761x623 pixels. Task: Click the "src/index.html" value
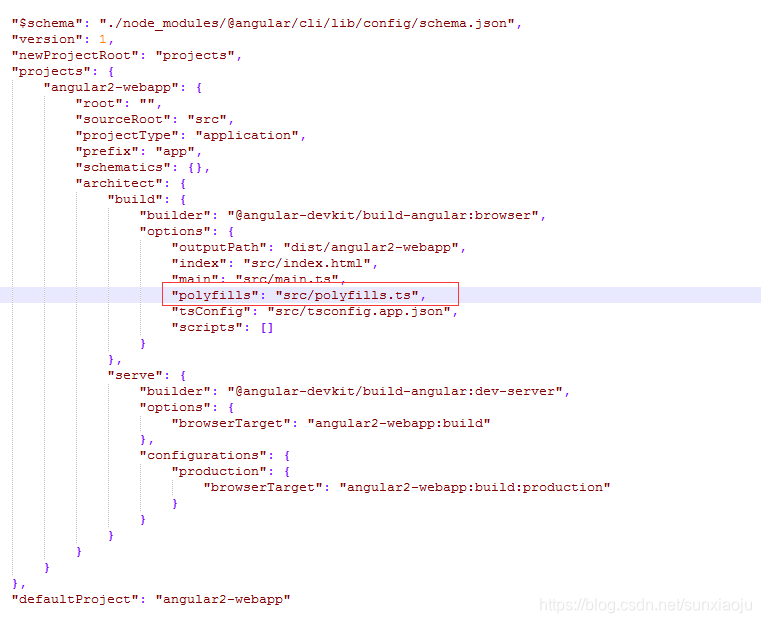[307, 263]
